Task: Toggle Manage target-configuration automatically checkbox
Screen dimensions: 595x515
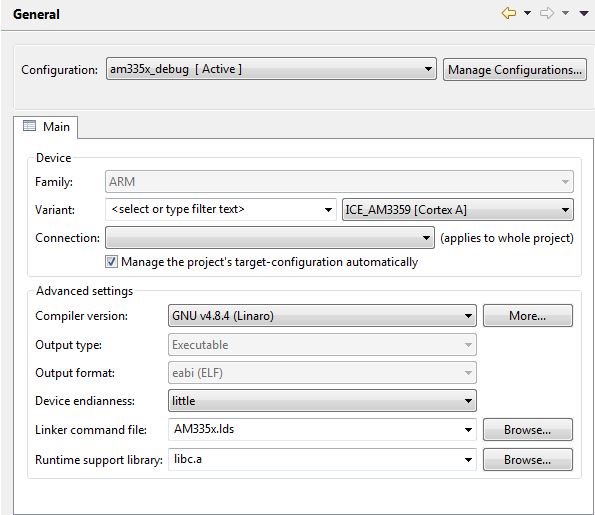Action: point(111,262)
